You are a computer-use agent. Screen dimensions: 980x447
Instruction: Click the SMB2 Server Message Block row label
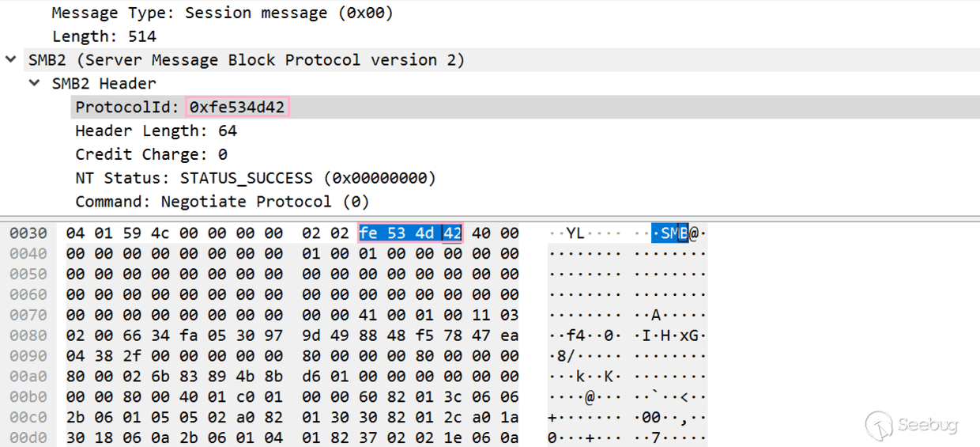(247, 60)
